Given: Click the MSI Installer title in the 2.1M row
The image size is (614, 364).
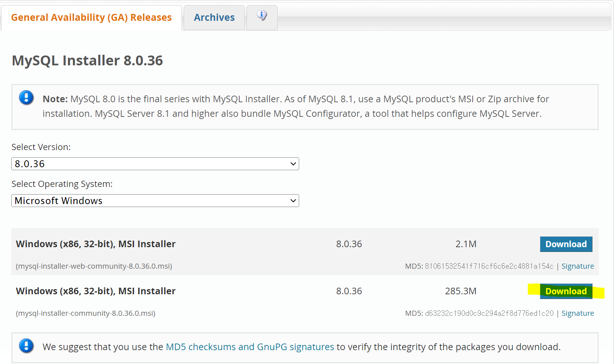Looking at the screenshot, I should tap(96, 244).
